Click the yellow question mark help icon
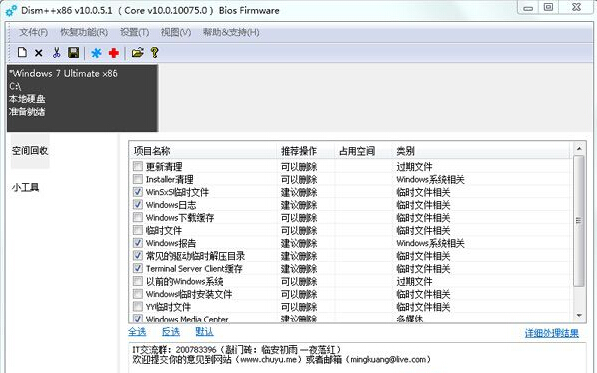The image size is (597, 373). [x=154, y=53]
